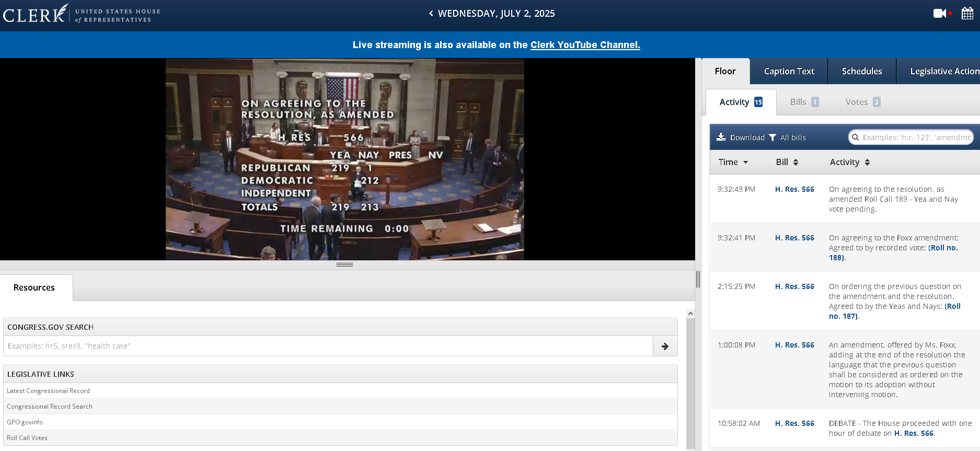Select the Bills sub-tab
Screen dimensions: 980x451
pyautogui.click(x=804, y=102)
